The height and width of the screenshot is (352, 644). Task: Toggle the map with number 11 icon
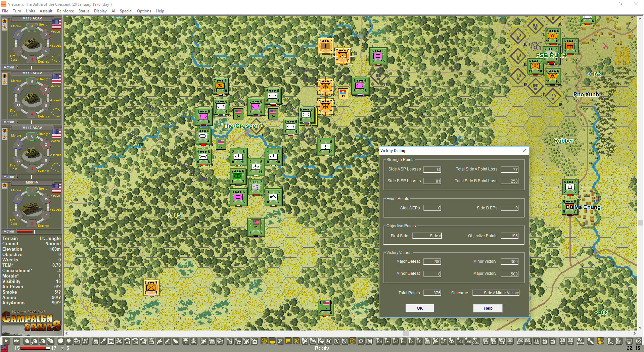(329, 341)
